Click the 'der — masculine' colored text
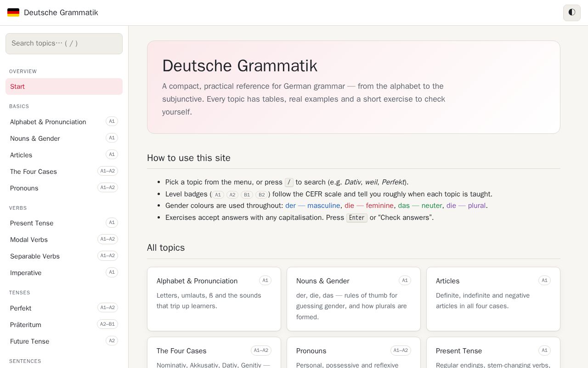The image size is (588, 368). coord(313,206)
